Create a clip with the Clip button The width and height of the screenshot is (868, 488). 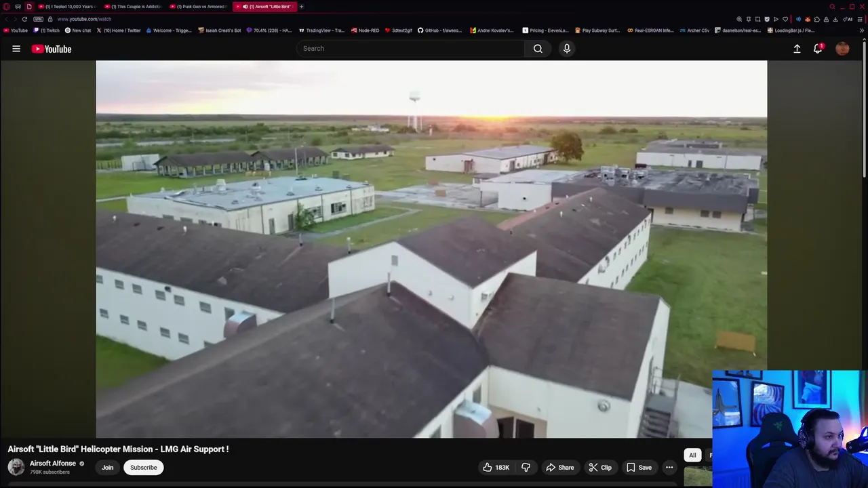pyautogui.click(x=600, y=467)
